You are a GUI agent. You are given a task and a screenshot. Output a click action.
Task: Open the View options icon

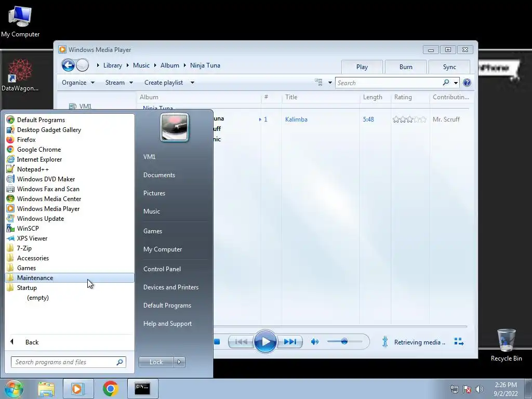point(318,83)
